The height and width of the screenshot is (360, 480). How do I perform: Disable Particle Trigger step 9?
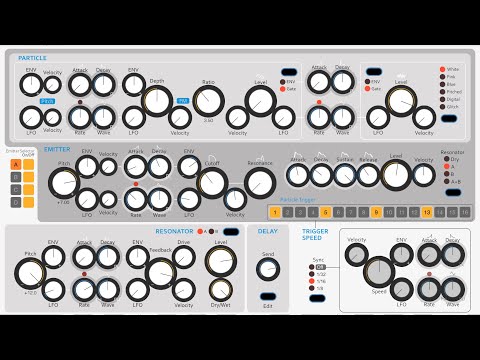[x=376, y=212]
